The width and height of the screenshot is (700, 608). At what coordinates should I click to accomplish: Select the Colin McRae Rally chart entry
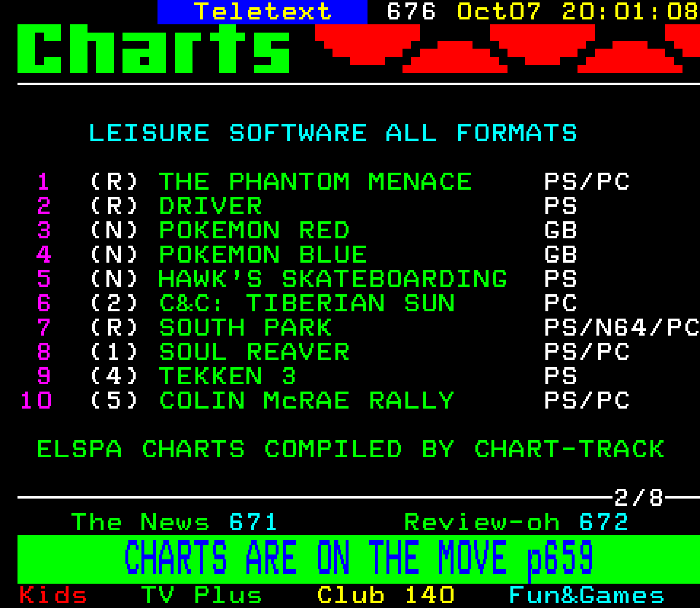[x=306, y=401]
